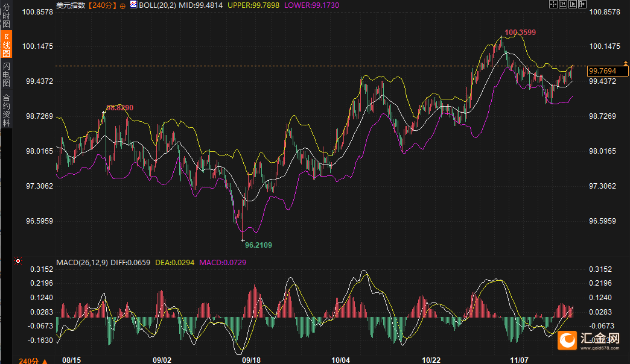Click the orange circle icon beside 240分
Screen dimensions: 630x364
123,5
